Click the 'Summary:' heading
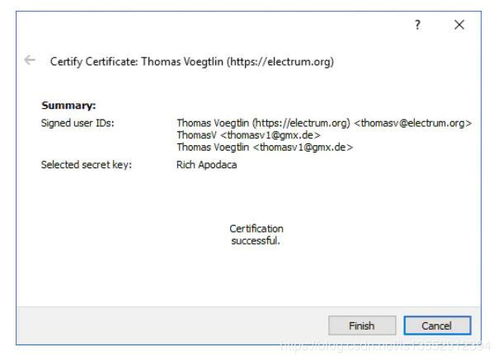The image size is (499, 361). 69,105
